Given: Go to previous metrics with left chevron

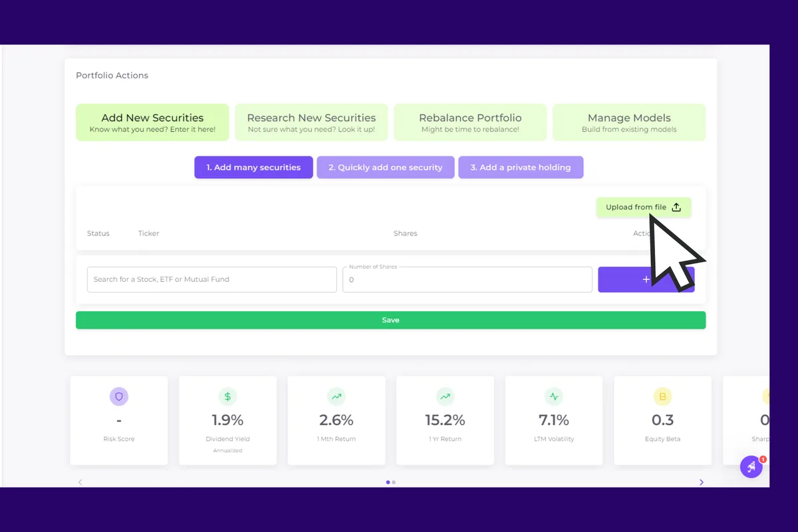Looking at the screenshot, I should [x=80, y=482].
